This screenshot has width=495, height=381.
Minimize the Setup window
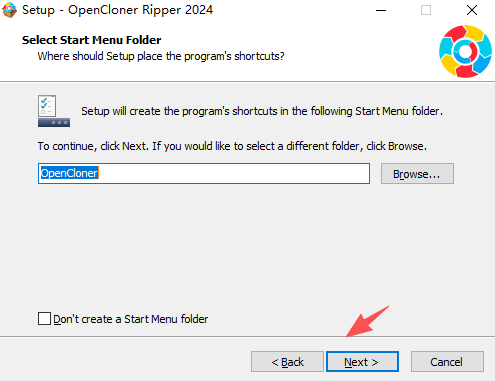(x=381, y=10)
